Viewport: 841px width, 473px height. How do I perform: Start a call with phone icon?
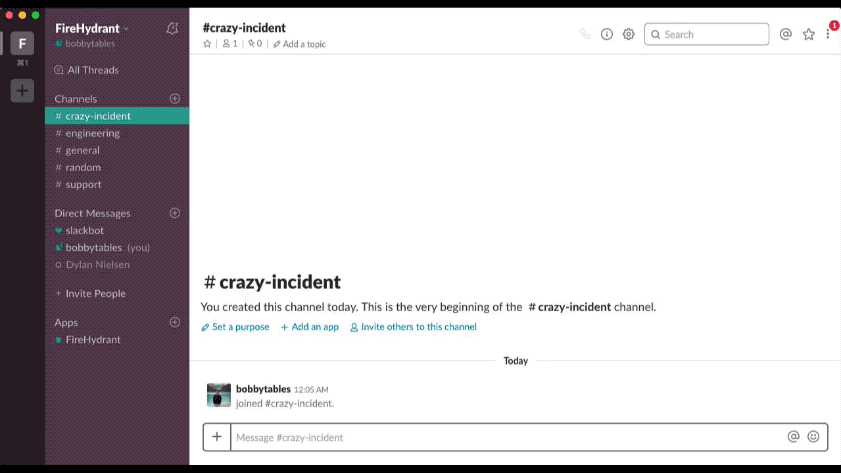pyautogui.click(x=585, y=34)
